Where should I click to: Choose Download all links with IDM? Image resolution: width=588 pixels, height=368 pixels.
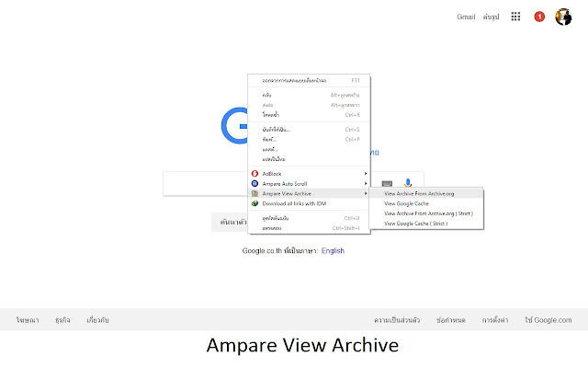coord(309,203)
